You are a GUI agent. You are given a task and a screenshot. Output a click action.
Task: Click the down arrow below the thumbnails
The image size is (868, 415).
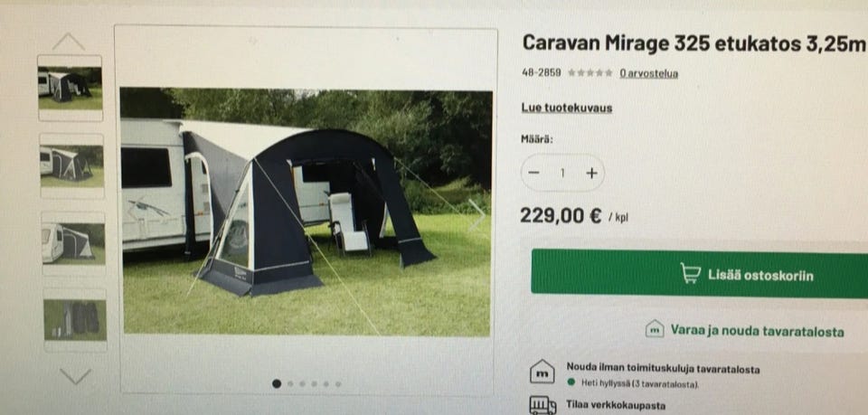(75, 376)
